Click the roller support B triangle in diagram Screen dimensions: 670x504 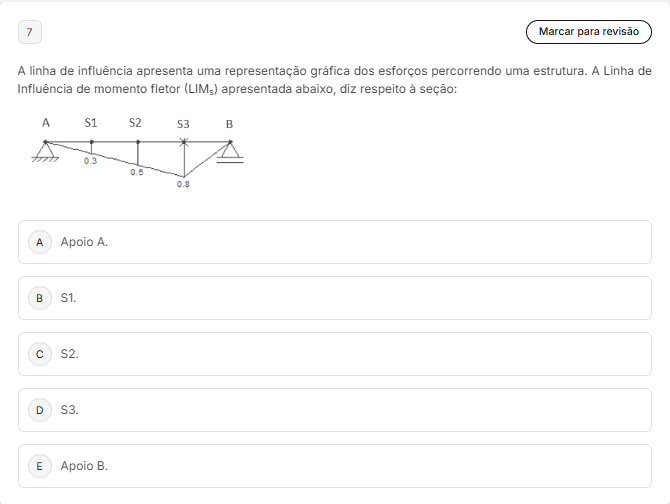[230, 151]
